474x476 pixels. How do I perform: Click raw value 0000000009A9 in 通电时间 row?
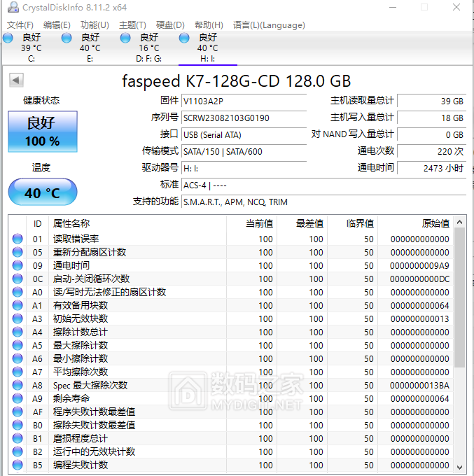[419, 265]
